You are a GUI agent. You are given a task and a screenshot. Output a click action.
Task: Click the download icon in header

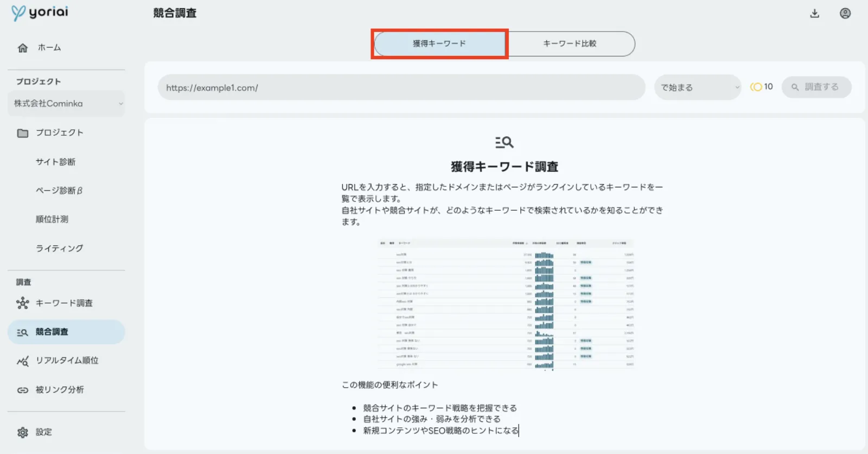pyautogui.click(x=814, y=14)
